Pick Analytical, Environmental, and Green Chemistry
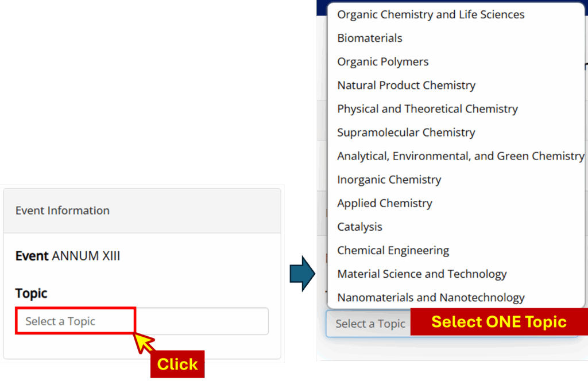The height and width of the screenshot is (385, 588). (460, 156)
